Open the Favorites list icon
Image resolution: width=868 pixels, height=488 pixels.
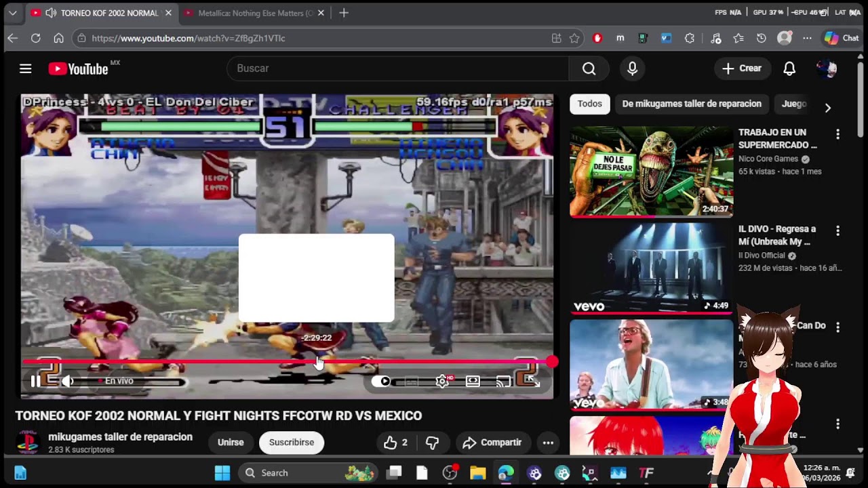pyautogui.click(x=738, y=39)
